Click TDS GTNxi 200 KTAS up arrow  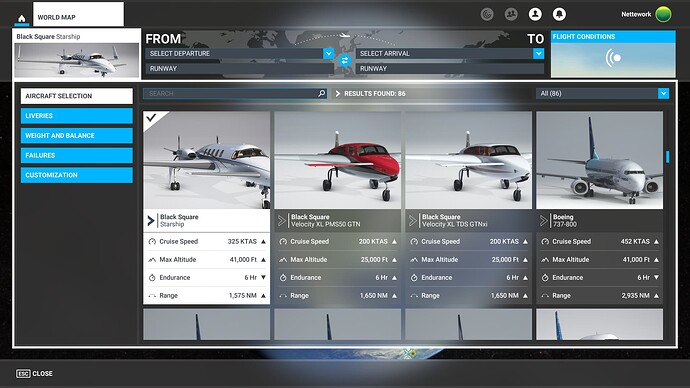[525, 242]
